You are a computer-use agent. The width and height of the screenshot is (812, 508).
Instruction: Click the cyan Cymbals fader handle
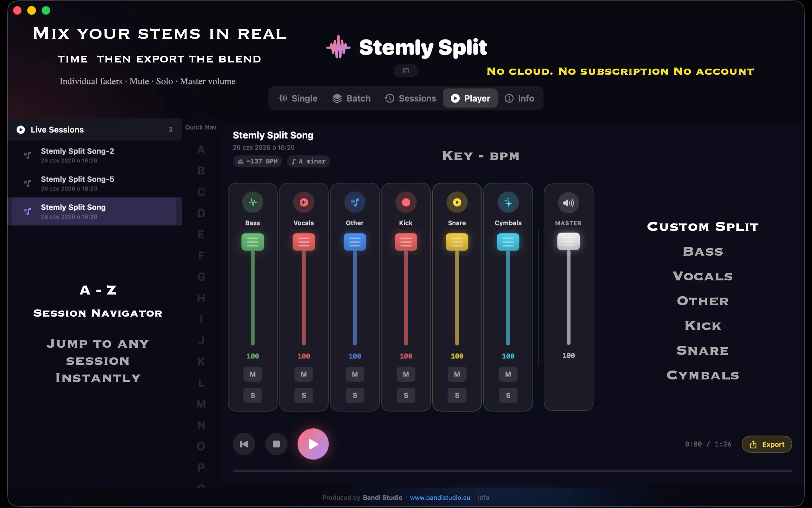(508, 242)
